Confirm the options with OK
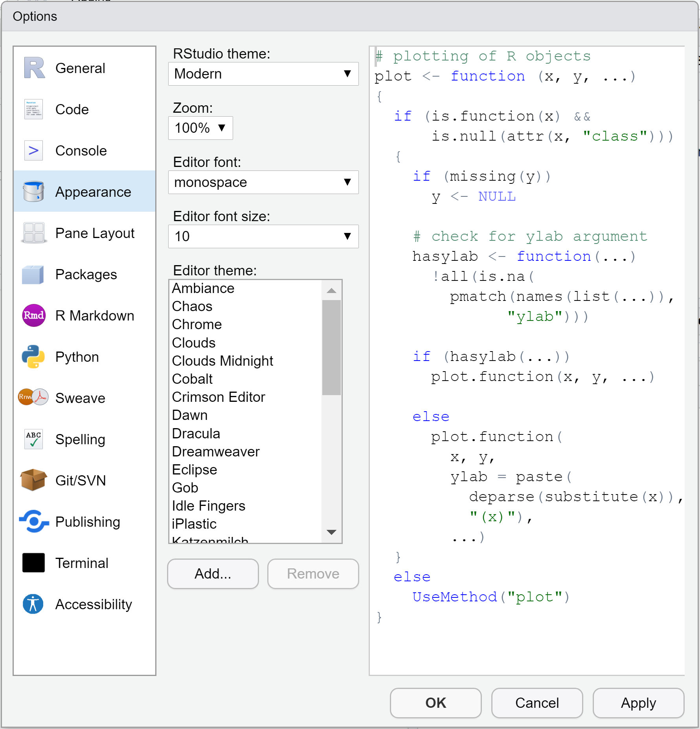This screenshot has width=700, height=729. click(436, 703)
